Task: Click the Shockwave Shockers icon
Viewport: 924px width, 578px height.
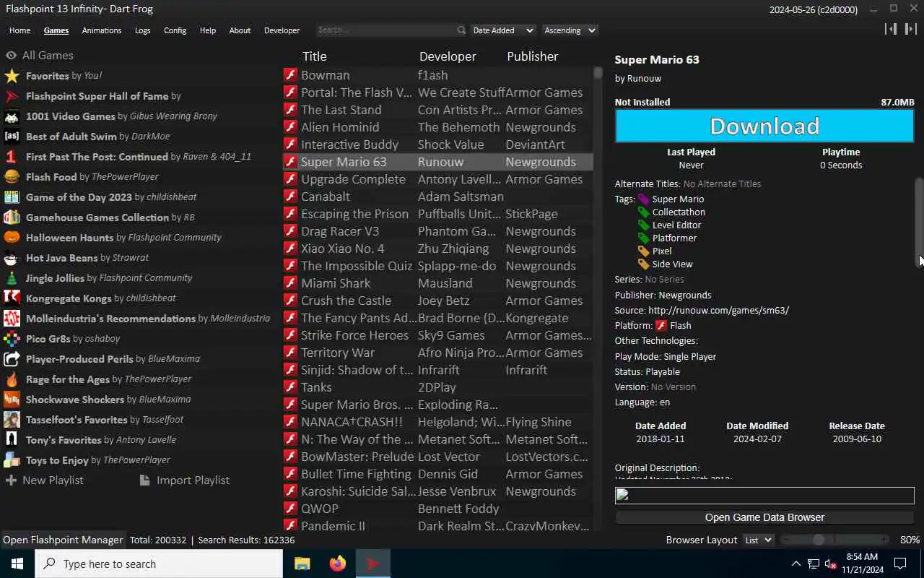Action: click(x=12, y=400)
